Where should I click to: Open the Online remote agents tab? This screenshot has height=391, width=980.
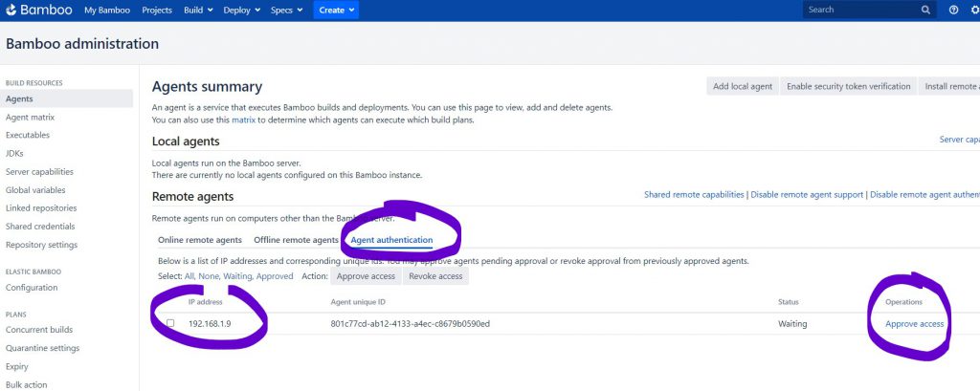(x=199, y=240)
